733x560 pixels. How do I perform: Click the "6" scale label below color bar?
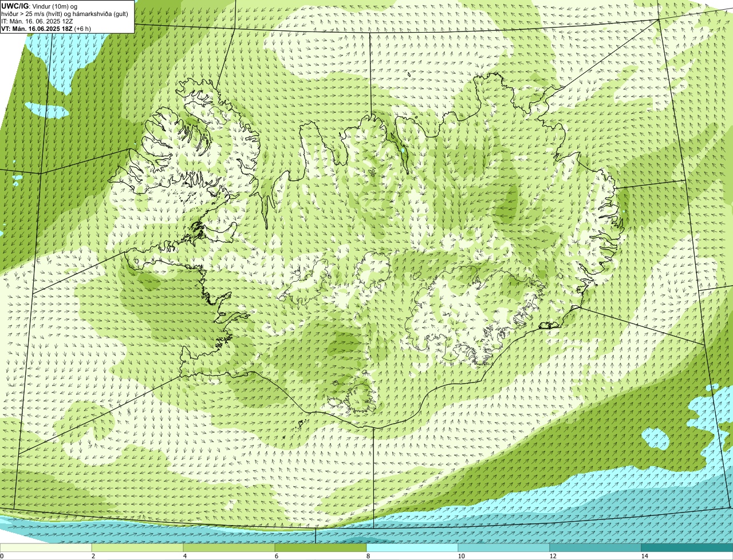(276, 556)
